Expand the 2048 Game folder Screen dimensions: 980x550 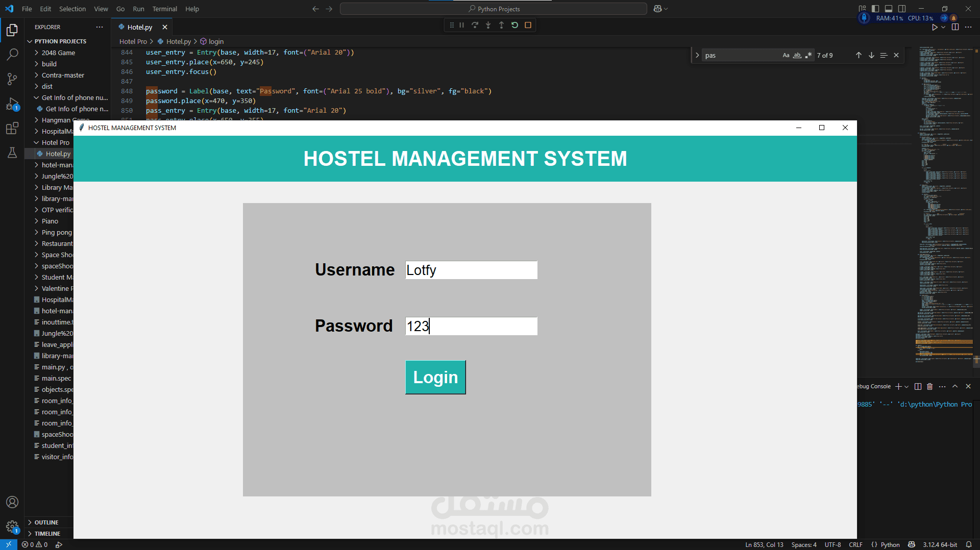[x=58, y=53]
